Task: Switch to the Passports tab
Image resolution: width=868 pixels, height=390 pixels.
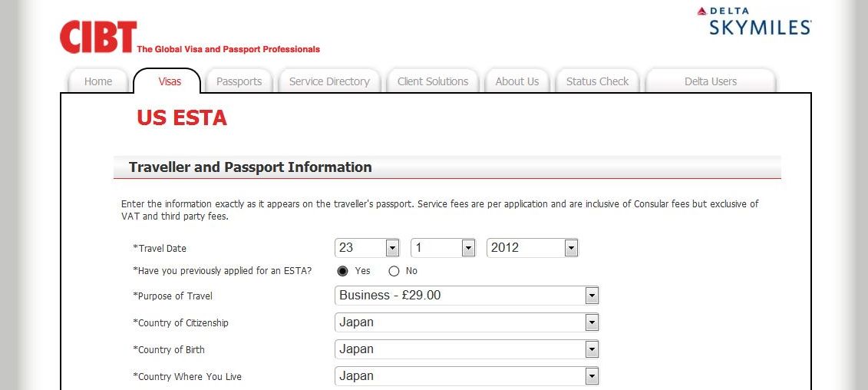Action: 239,81
